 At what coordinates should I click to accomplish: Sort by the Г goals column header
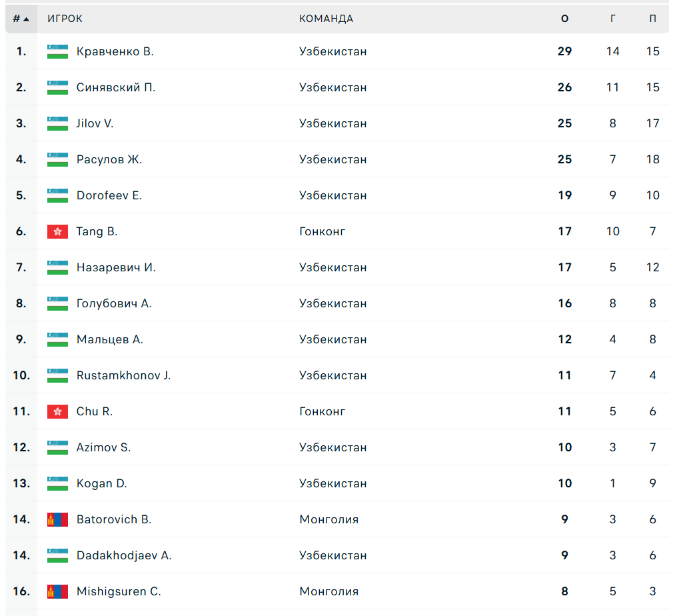point(613,19)
